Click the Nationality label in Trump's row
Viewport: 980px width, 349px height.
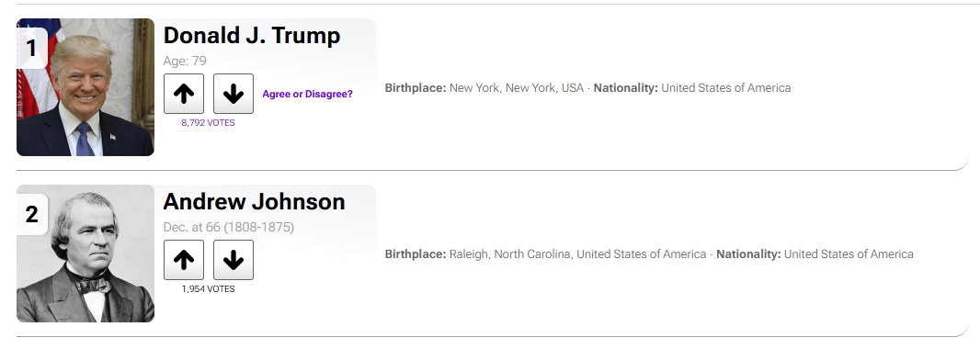tap(626, 88)
